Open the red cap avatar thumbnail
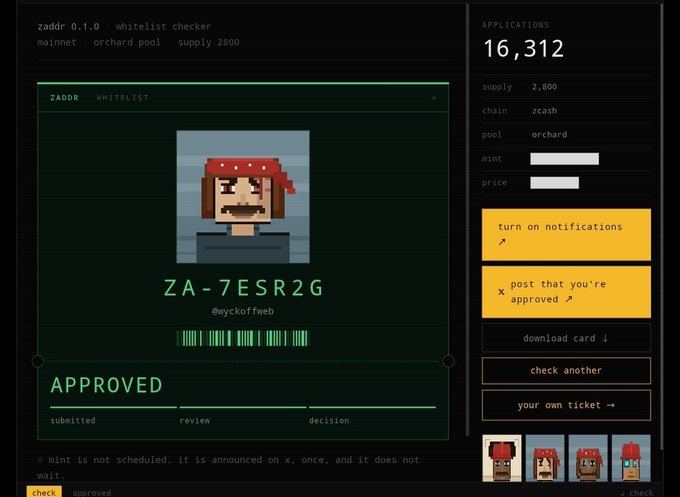 (631, 458)
